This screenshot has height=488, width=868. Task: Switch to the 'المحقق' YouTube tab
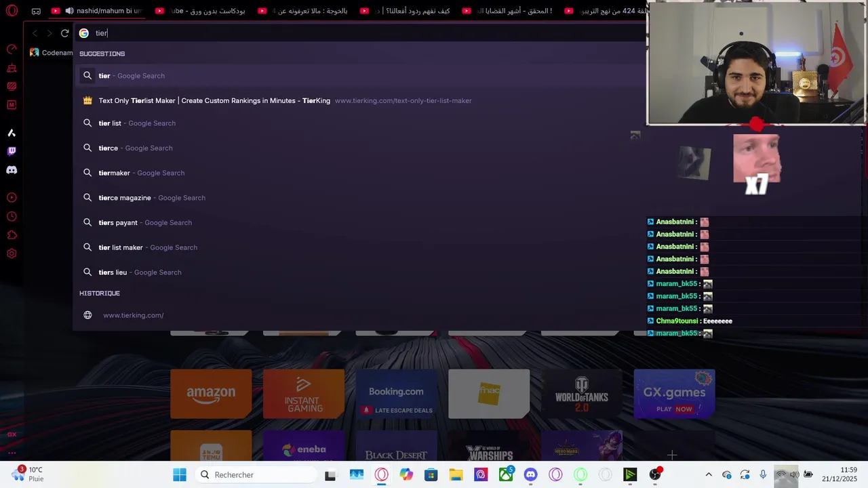(508, 11)
